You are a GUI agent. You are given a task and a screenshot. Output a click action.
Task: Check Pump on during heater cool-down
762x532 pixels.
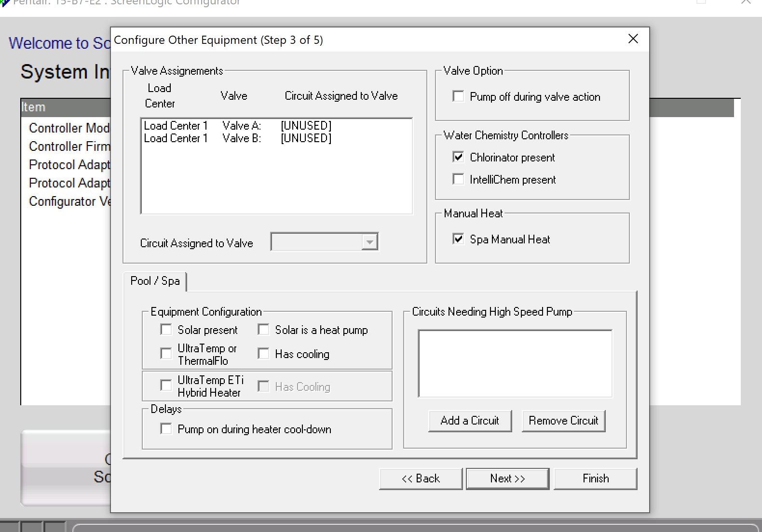pos(166,429)
